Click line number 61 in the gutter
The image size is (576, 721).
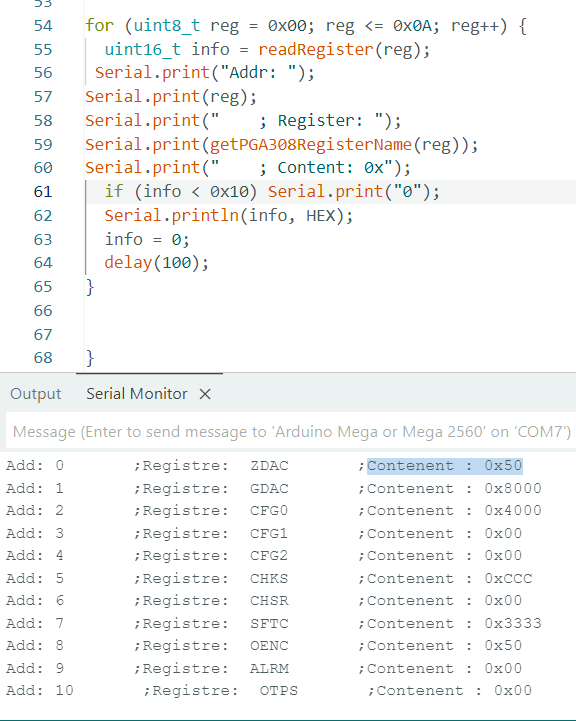43,192
